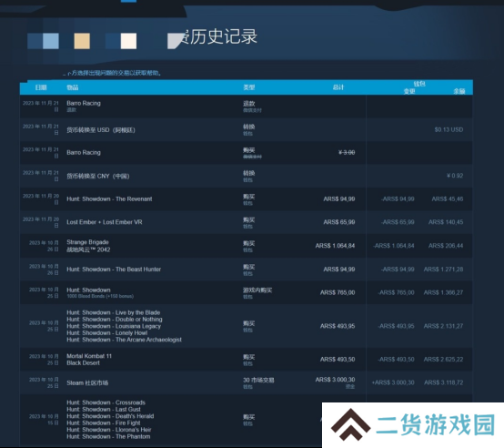Viewport: 504px width, 448px height.
Task: Click the ARS$ 1.064,84 total amount
Action: tap(335, 246)
